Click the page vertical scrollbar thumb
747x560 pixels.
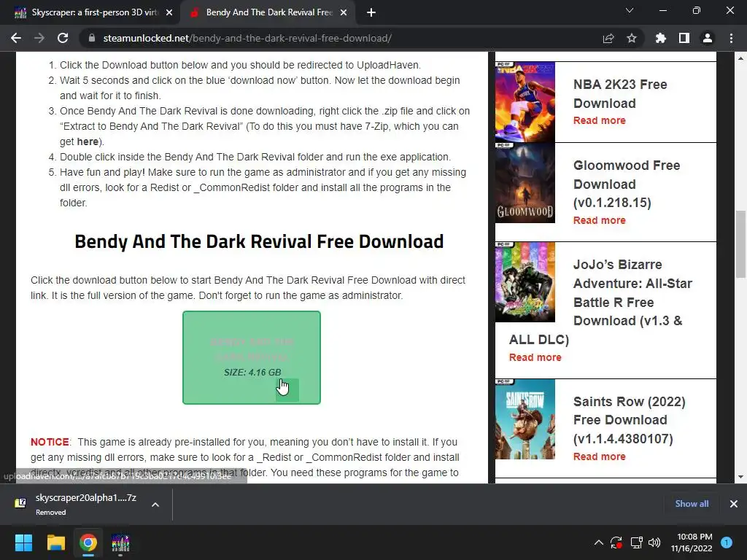[740, 244]
